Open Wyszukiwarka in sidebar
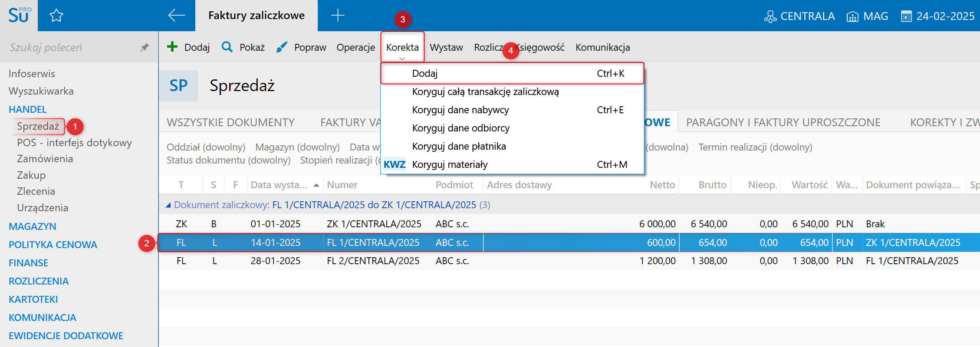 [41, 91]
